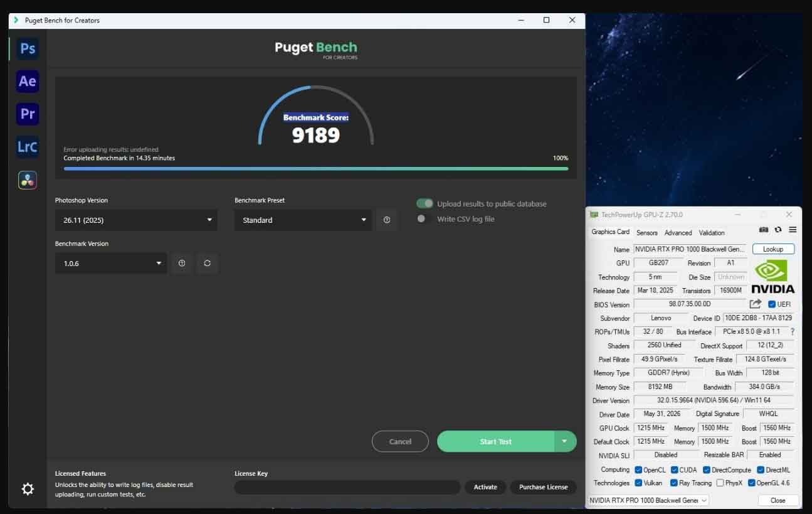
Task: Click the Release Date Mar 18, 2025 value
Action: [655, 291]
